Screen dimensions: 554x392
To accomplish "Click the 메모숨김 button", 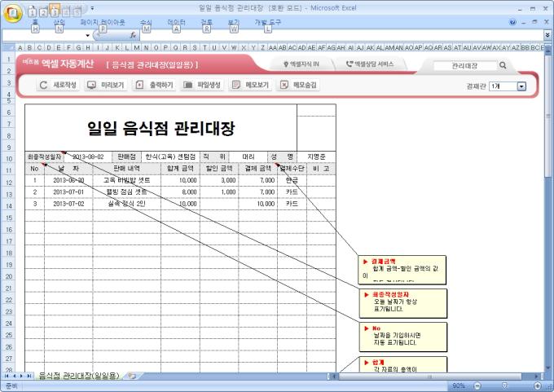I will tap(298, 85).
